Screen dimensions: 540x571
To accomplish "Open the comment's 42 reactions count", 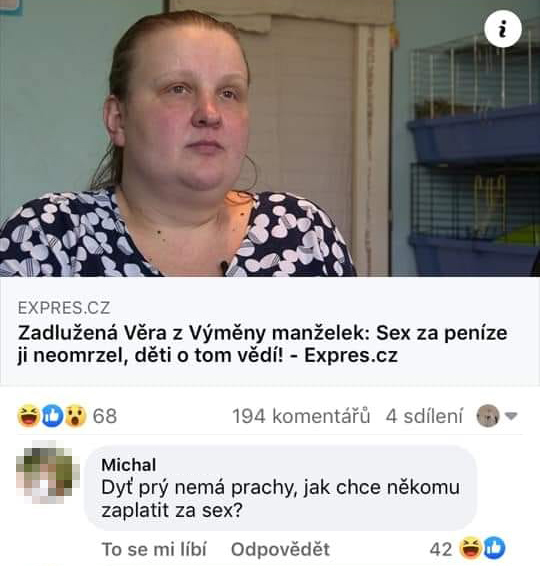I will point(441,549).
